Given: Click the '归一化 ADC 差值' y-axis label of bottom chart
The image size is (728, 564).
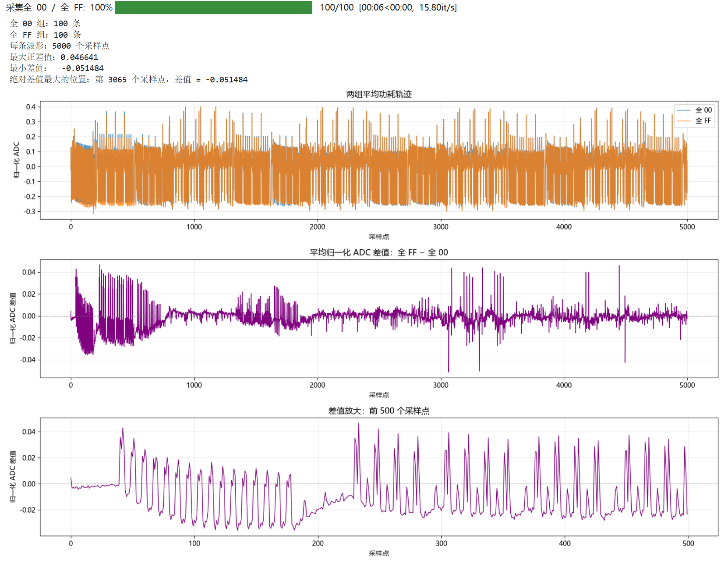Looking at the screenshot, I should [x=13, y=476].
